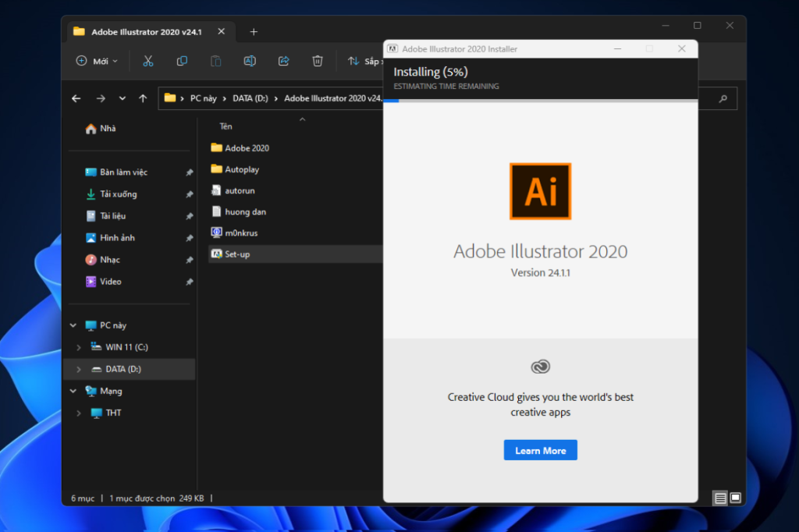This screenshot has height=532, width=799.
Task: Open Hình ảnh in quick access
Action: click(117, 238)
